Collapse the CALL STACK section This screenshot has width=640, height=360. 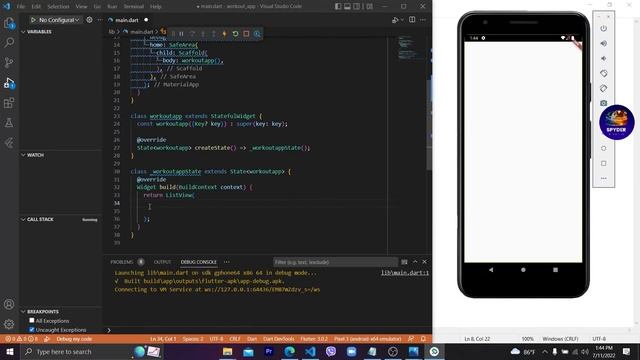click(x=23, y=220)
